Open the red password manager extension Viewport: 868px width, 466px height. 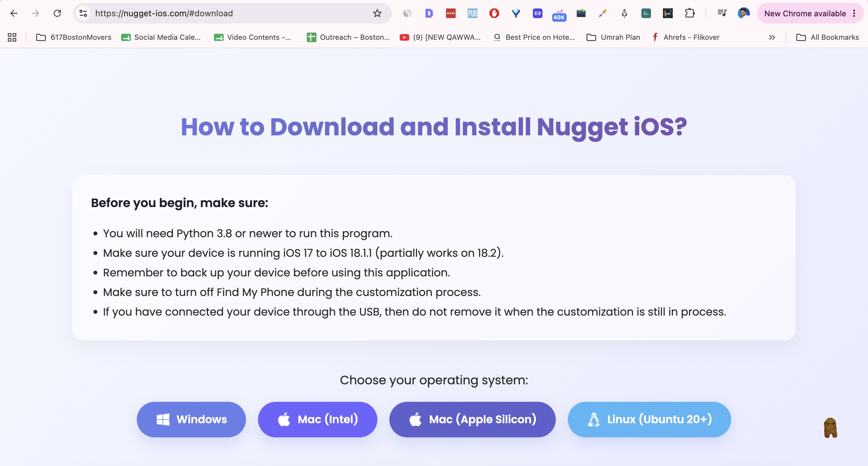451,13
